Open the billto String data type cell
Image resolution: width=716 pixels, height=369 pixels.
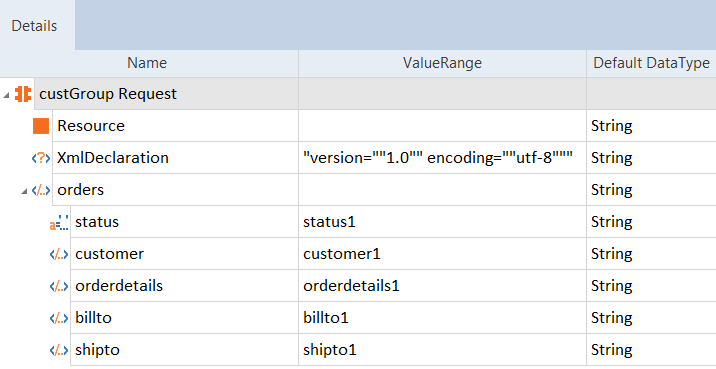coord(651,317)
